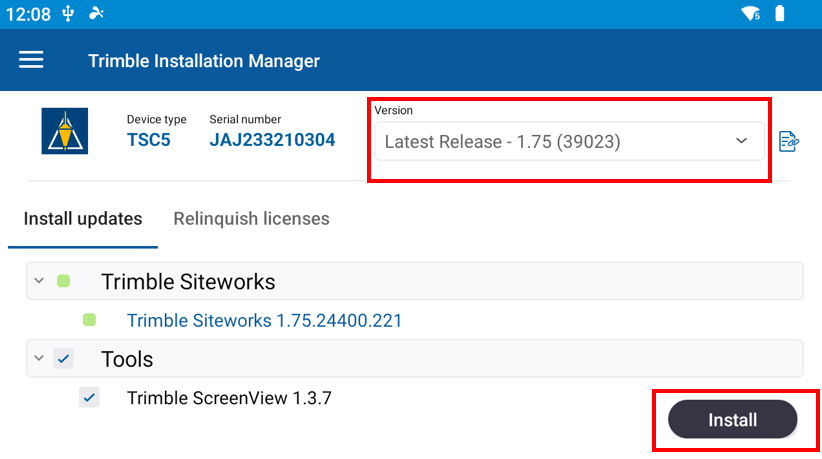Open the release notes document icon
The image size is (822, 459).
coord(788,141)
